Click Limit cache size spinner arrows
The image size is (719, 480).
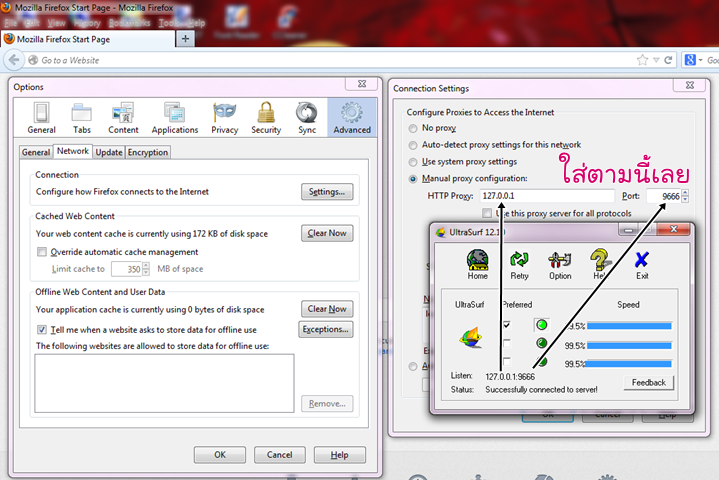[146, 269]
